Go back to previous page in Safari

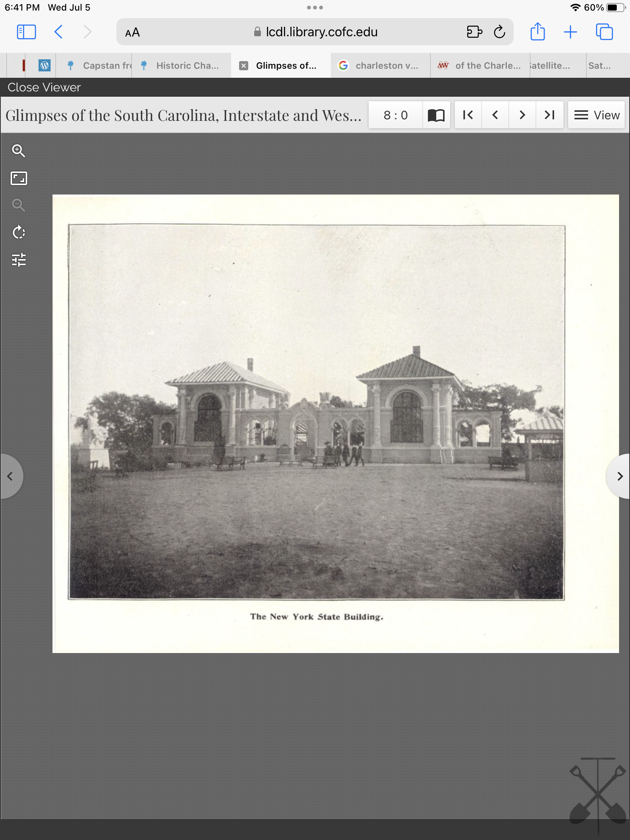59,32
